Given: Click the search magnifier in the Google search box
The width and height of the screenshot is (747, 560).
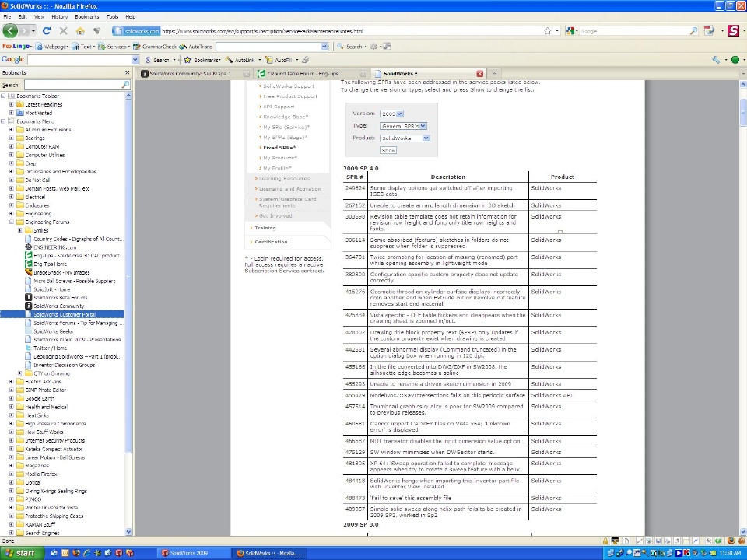Looking at the screenshot, I should click(x=693, y=31).
